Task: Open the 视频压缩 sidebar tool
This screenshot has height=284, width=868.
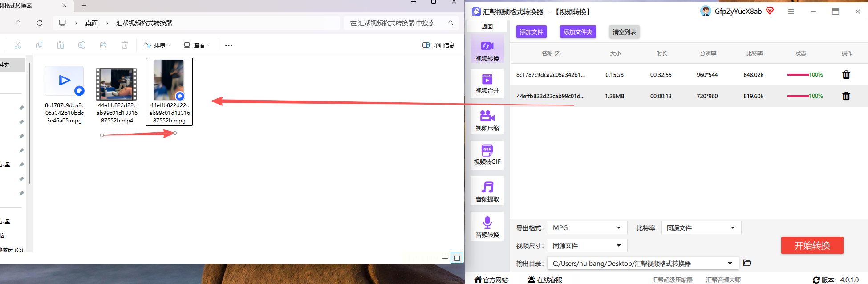Action: tap(487, 120)
